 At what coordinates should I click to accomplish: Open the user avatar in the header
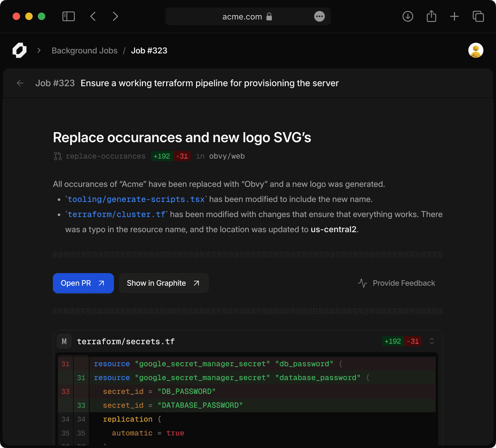[476, 50]
